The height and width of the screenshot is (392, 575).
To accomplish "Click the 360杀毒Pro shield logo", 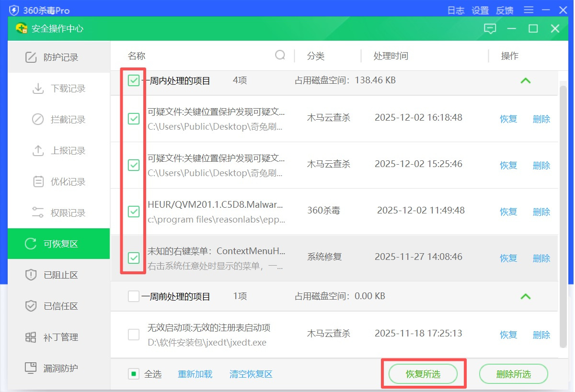I will click(x=14, y=10).
